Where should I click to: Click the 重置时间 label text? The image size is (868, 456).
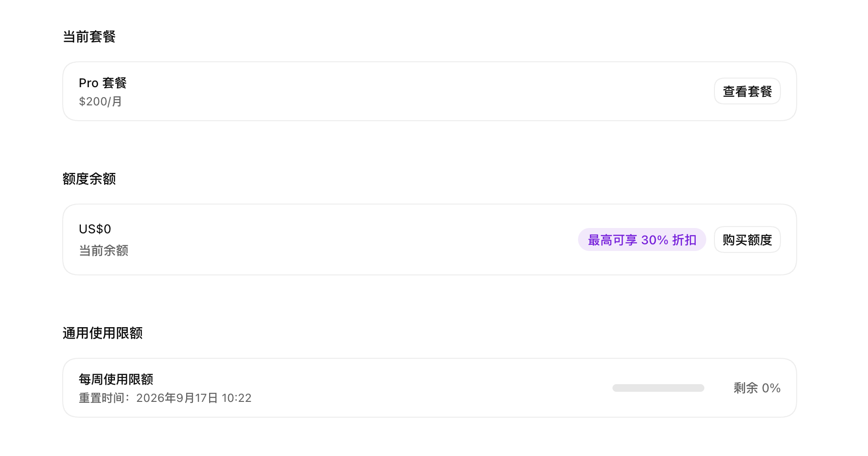pyautogui.click(x=102, y=398)
